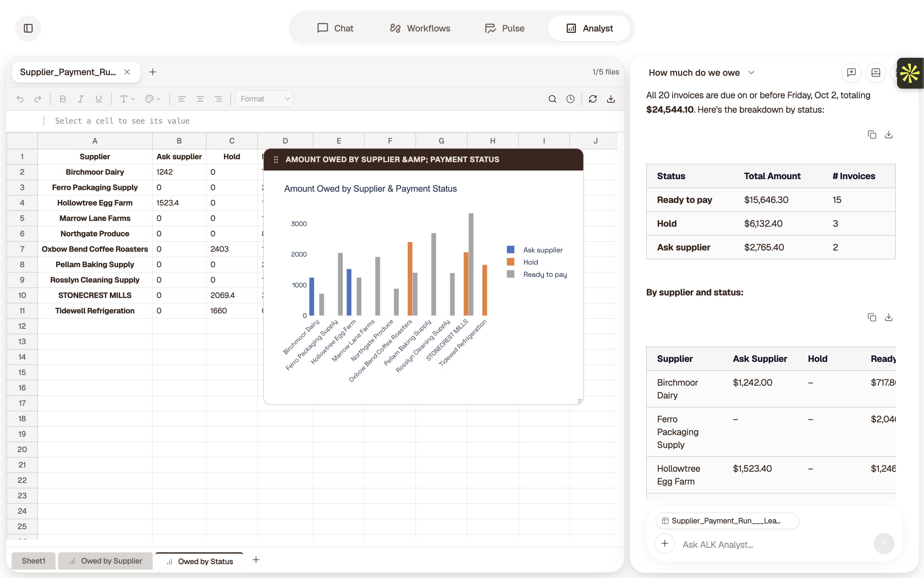924x578 pixels.
Task: Select the attached Supplier_Payment_Run file chip
Action: click(727, 521)
